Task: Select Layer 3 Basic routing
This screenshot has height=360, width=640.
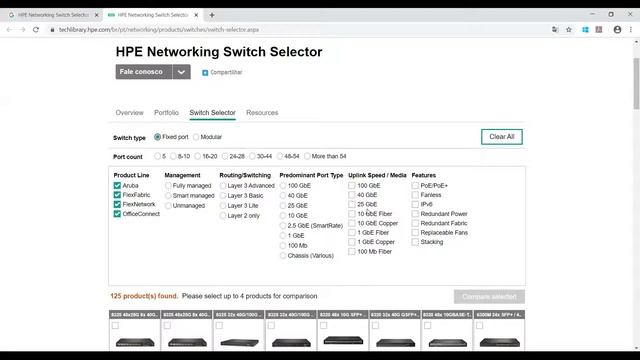Action: pos(223,196)
